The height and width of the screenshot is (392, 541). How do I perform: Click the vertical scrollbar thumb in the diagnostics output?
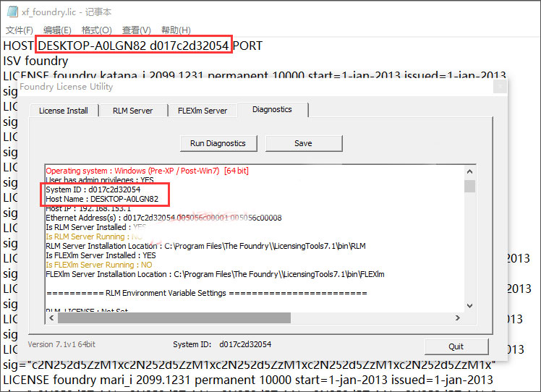click(469, 186)
